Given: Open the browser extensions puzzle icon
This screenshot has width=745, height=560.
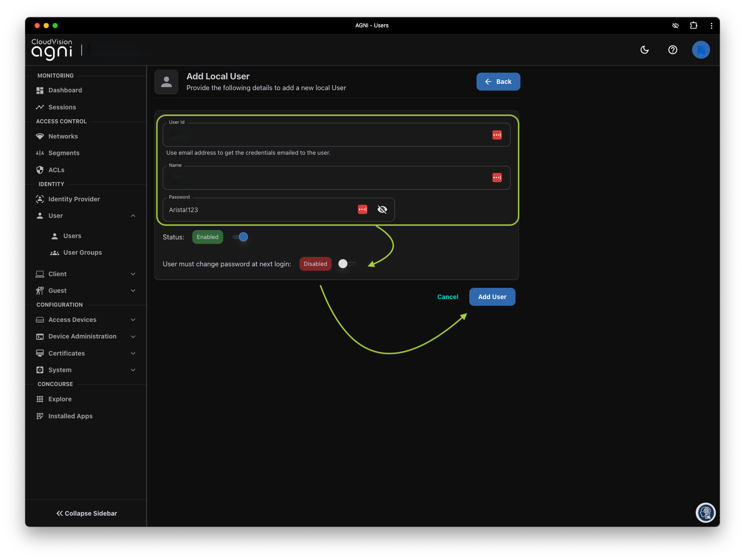Looking at the screenshot, I should coord(693,26).
